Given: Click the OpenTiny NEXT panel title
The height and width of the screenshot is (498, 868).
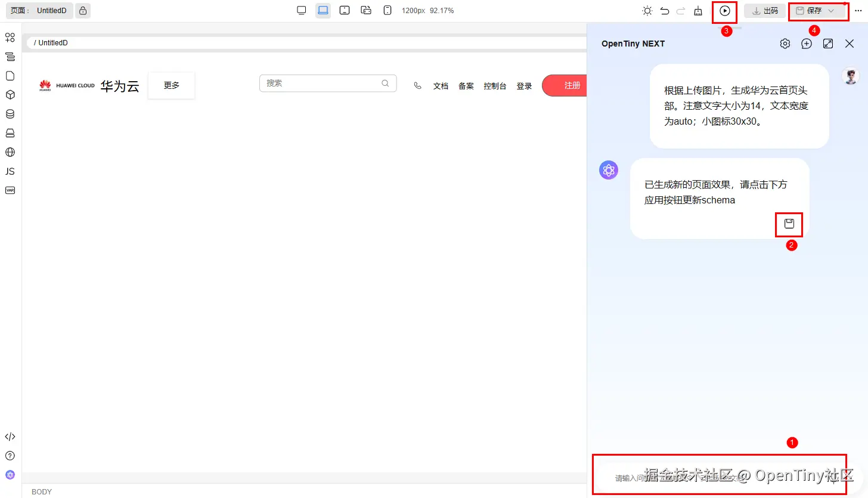Looking at the screenshot, I should click(x=633, y=44).
